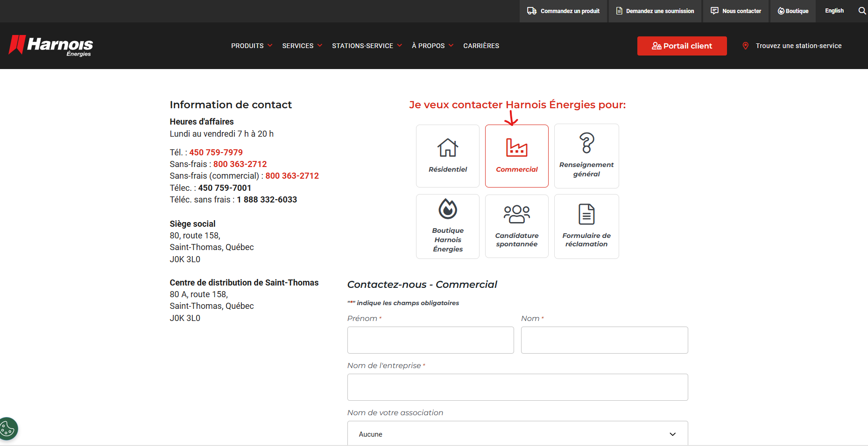Go to the CARRIÈRES page
The image size is (868, 446).
(x=481, y=46)
